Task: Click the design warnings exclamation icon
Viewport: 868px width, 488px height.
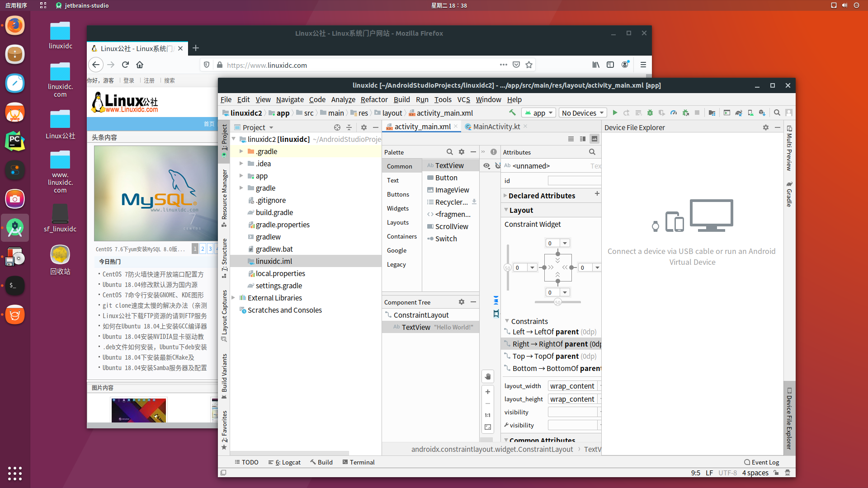Action: click(494, 152)
